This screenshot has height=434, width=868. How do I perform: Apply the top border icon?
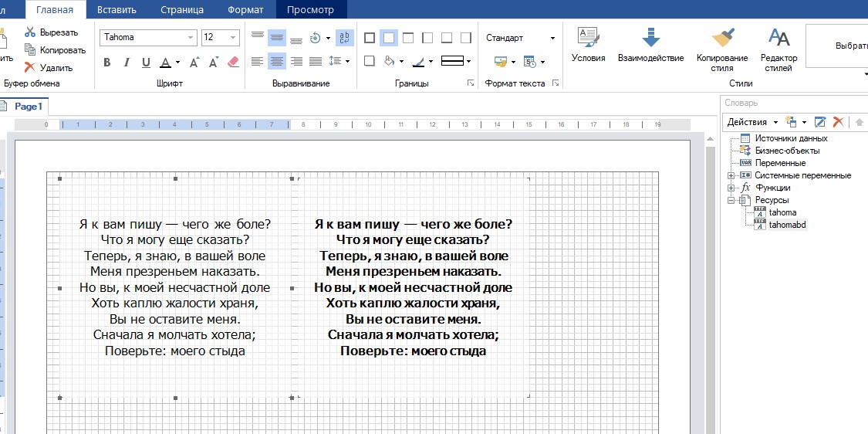pyautogui.click(x=408, y=38)
